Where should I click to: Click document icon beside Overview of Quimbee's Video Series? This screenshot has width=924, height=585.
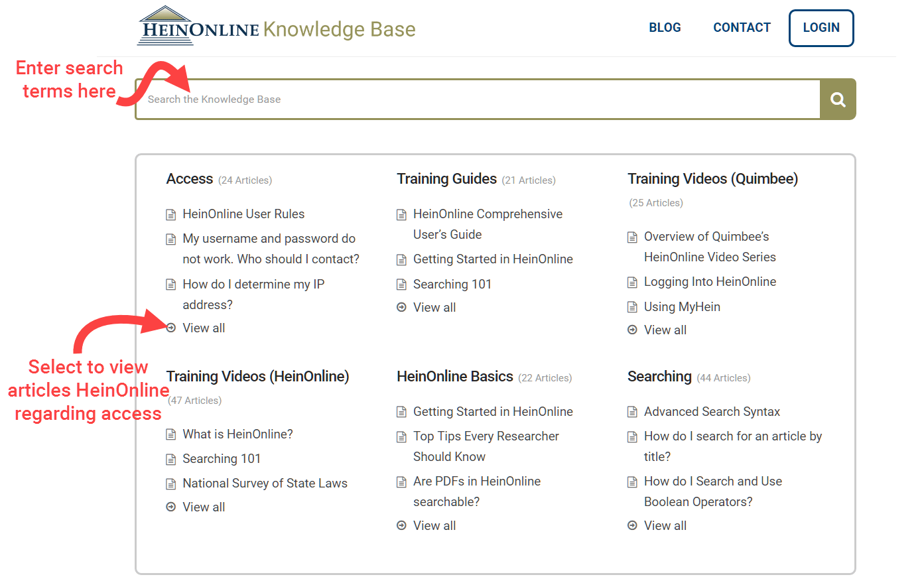[632, 237]
